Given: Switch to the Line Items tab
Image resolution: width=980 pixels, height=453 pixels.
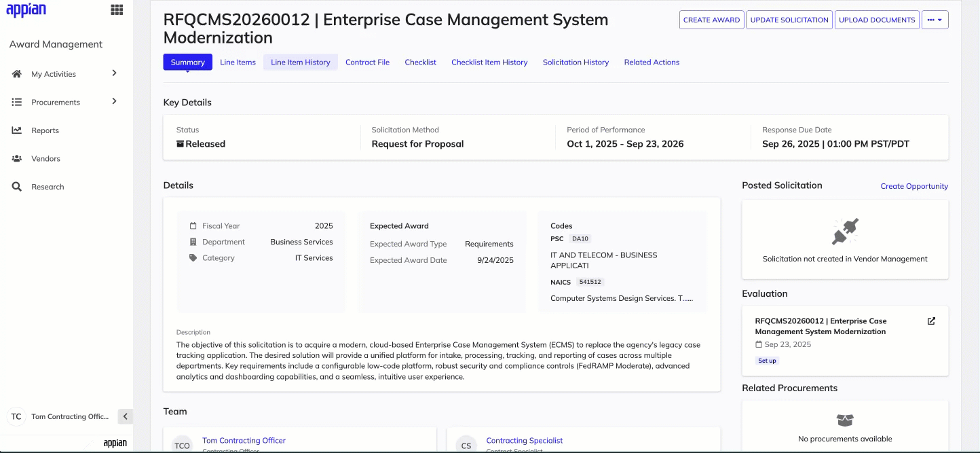Looking at the screenshot, I should tap(238, 62).
